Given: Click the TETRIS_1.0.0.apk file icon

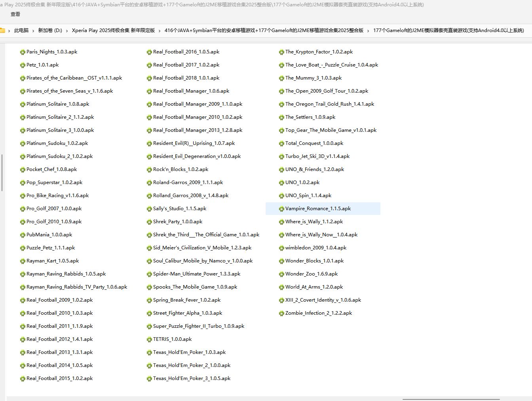Looking at the screenshot, I should [149, 339].
